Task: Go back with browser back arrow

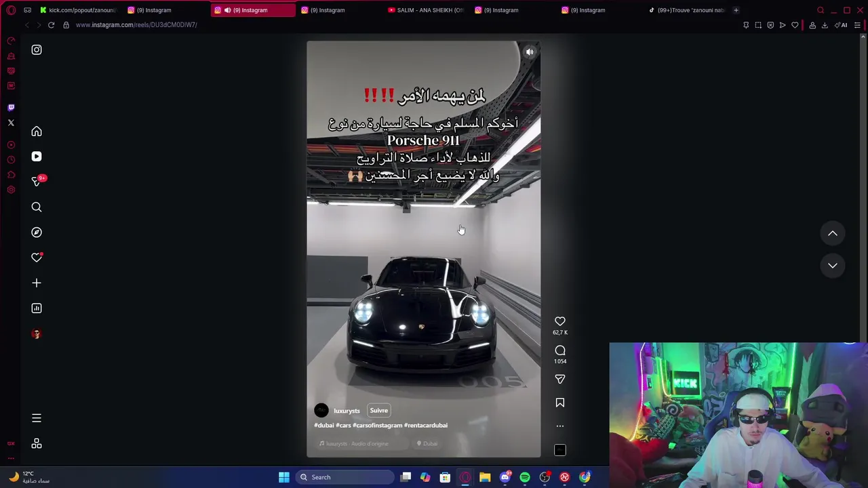Action: point(26,25)
